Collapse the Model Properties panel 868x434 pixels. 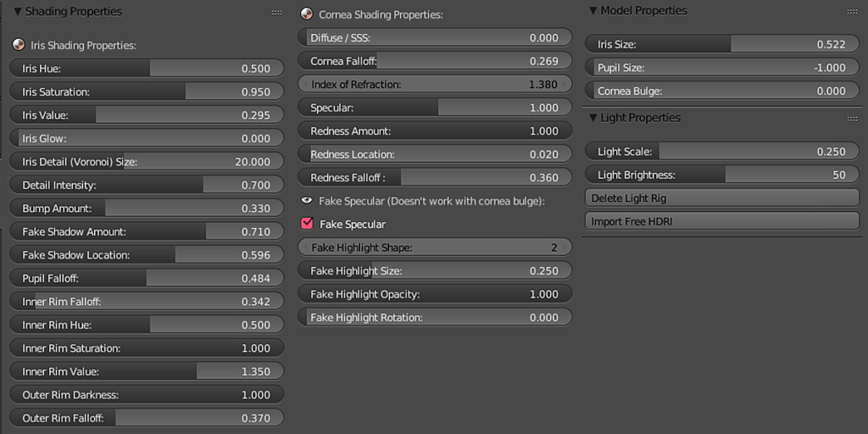pos(593,11)
